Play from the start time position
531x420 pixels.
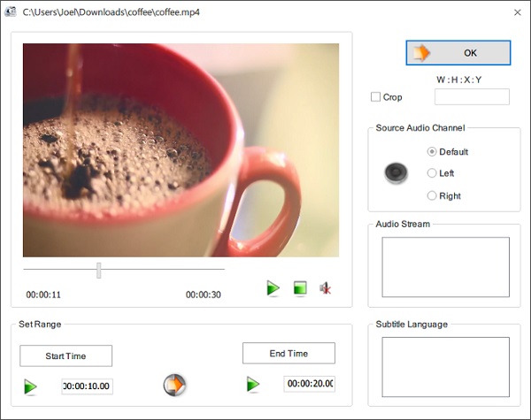pyautogui.click(x=30, y=386)
